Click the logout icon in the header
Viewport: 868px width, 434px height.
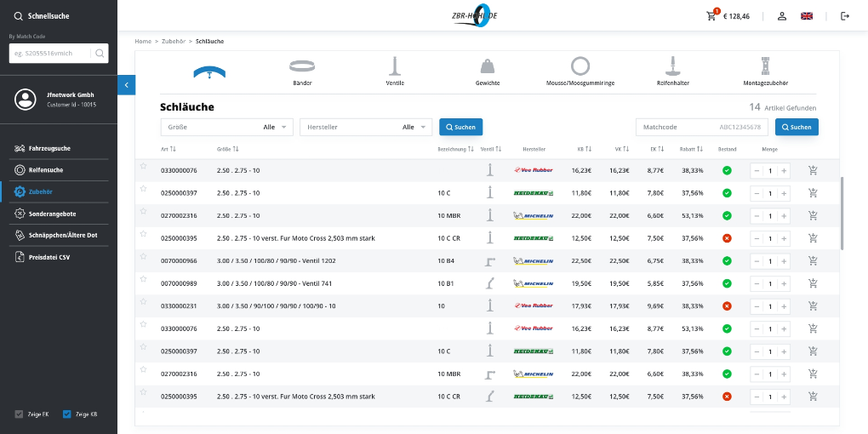pyautogui.click(x=845, y=16)
